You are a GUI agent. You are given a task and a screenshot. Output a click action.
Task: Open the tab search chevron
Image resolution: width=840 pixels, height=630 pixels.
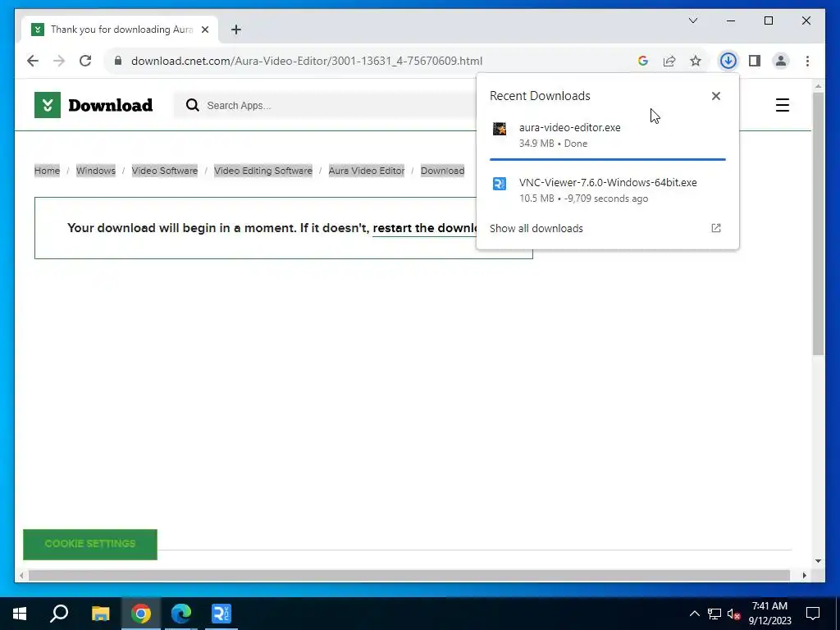pyautogui.click(x=692, y=21)
